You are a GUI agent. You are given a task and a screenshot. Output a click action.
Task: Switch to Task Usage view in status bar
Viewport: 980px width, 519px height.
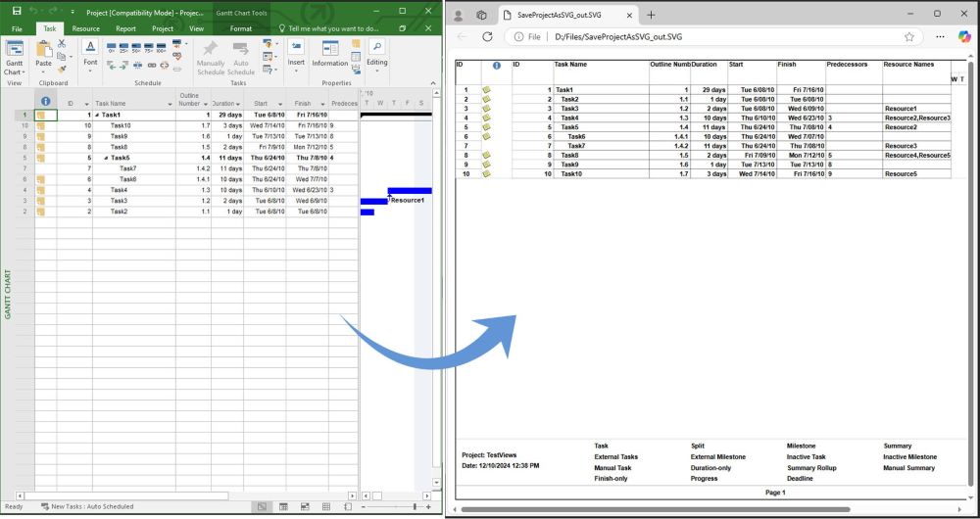(282, 507)
